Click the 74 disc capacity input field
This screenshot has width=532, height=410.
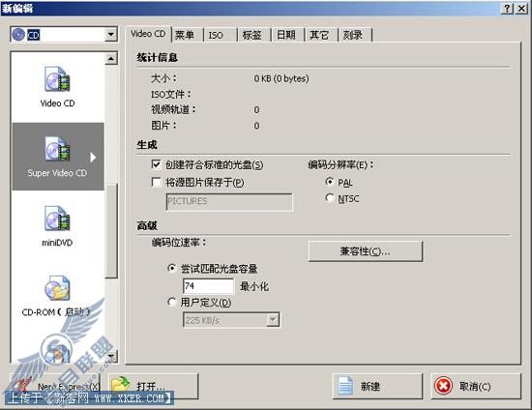point(208,286)
